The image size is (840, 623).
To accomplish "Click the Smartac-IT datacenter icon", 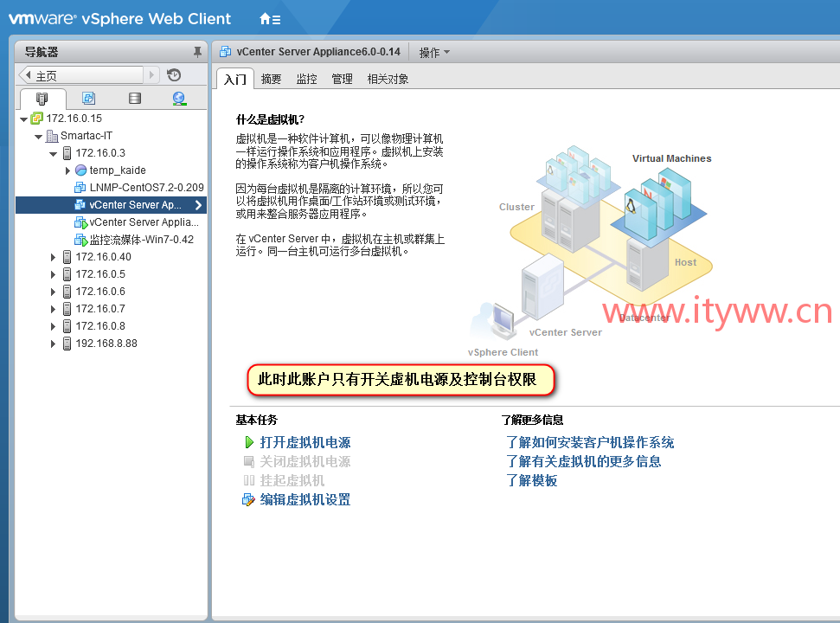I will coord(52,136).
